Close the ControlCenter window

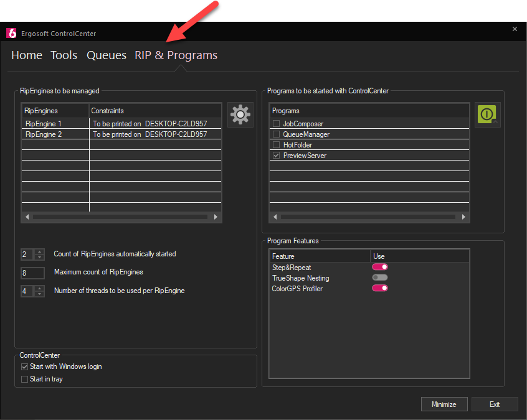(515, 29)
